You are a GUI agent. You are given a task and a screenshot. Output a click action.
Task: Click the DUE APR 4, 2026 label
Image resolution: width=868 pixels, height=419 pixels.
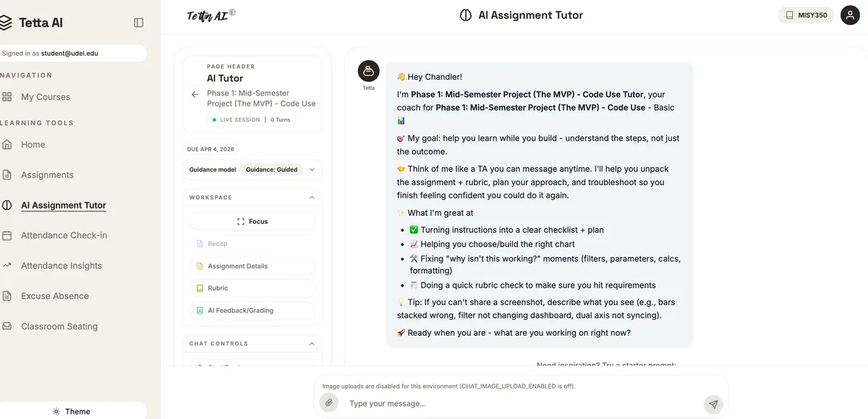pyautogui.click(x=210, y=149)
